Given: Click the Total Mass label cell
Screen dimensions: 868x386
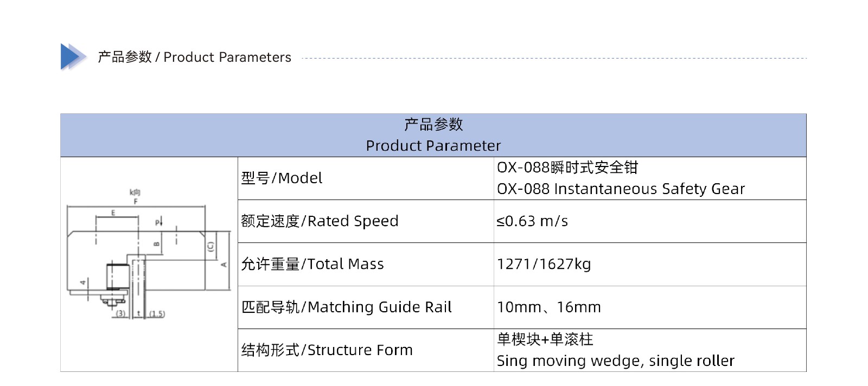Looking at the screenshot, I should pyautogui.click(x=366, y=264).
